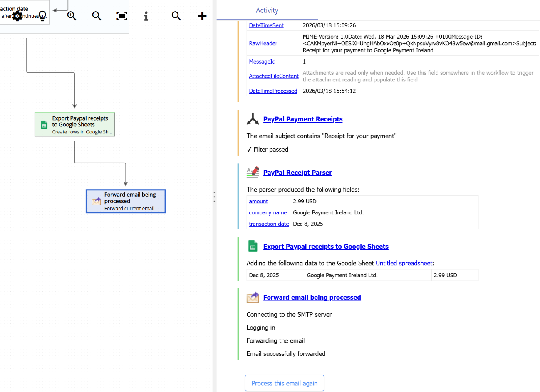The width and height of the screenshot is (540, 392).
Task: Open the workflow search tool
Action: [176, 16]
